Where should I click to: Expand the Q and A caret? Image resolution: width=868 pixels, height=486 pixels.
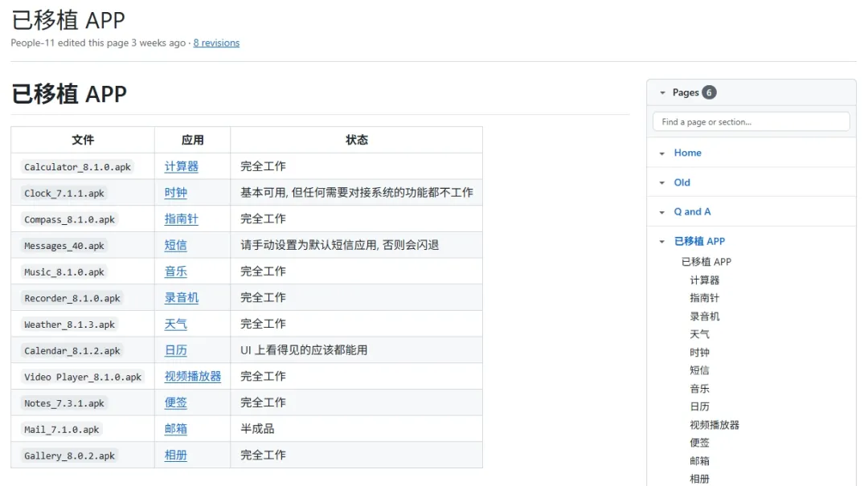[x=662, y=212]
